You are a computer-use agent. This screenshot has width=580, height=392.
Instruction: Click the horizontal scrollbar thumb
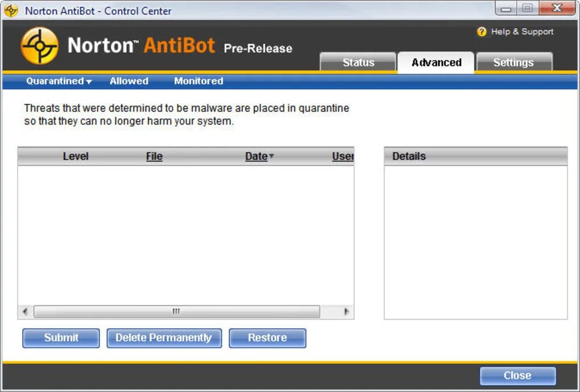pyautogui.click(x=176, y=311)
